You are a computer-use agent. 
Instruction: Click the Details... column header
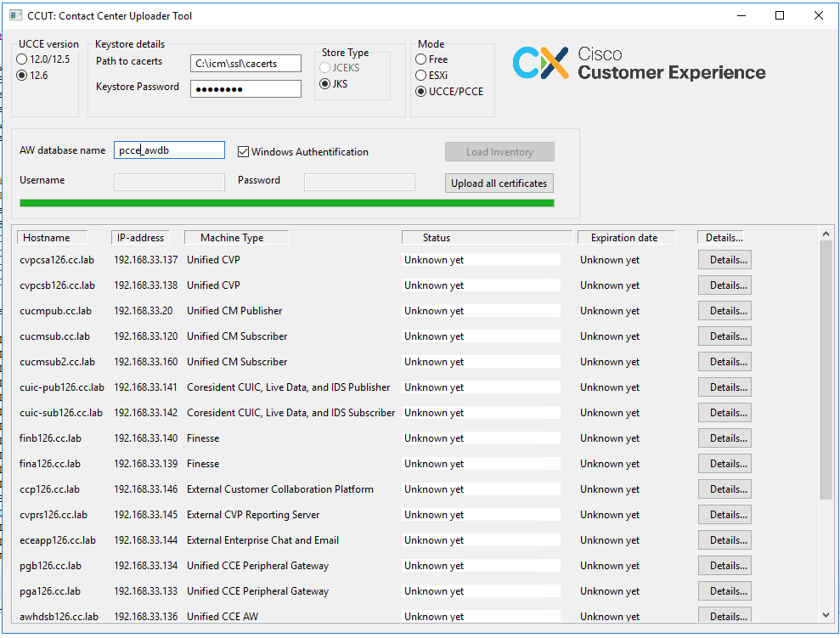point(721,238)
